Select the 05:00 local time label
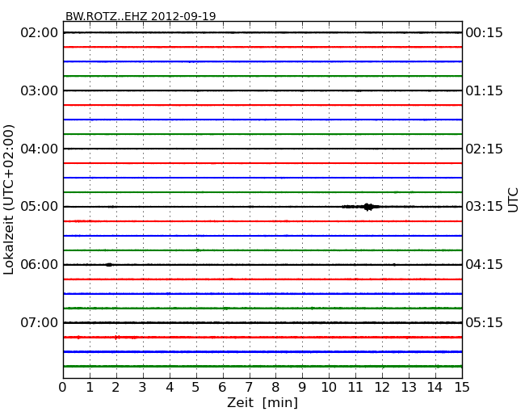This screenshot has height=420, width=525. [x=40, y=207]
